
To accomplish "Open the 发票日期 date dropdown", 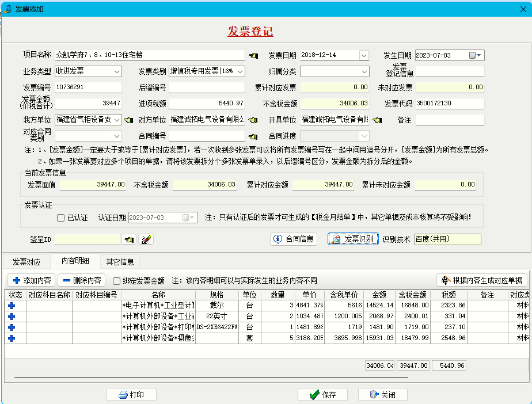I will (x=364, y=55).
